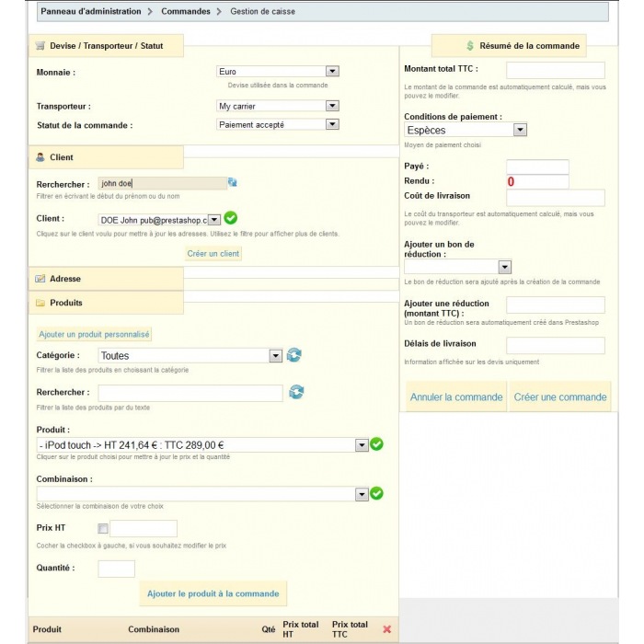Click the Qté column header
This screenshot has height=644, width=644.
[269, 629]
